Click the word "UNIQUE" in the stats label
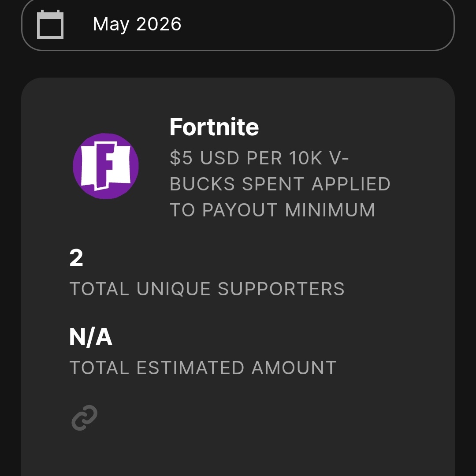Screen dimensions: 476x476 (x=174, y=289)
